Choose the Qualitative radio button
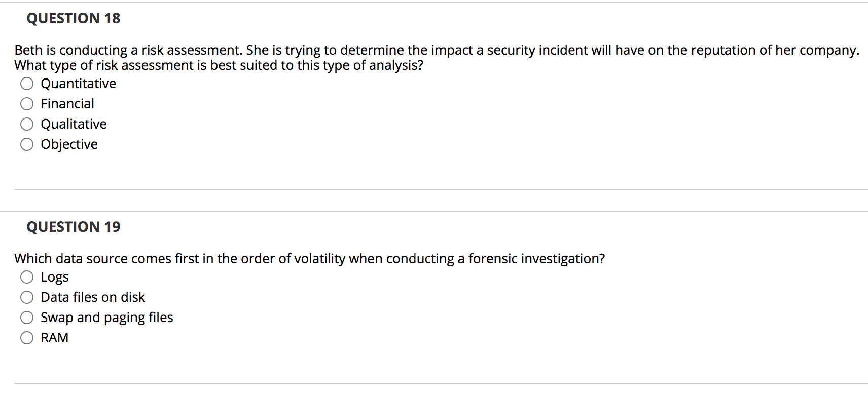The height and width of the screenshot is (396, 868). click(x=27, y=124)
